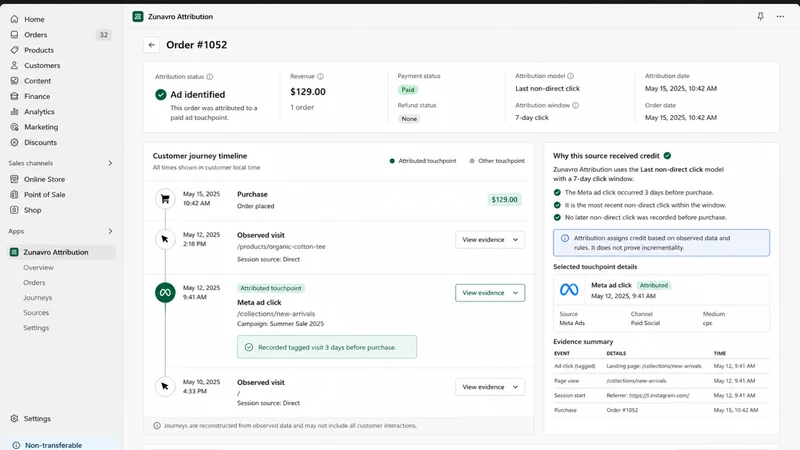The width and height of the screenshot is (800, 450).
Task: Click the Meta logo in touchpoint details
Action: point(569,290)
